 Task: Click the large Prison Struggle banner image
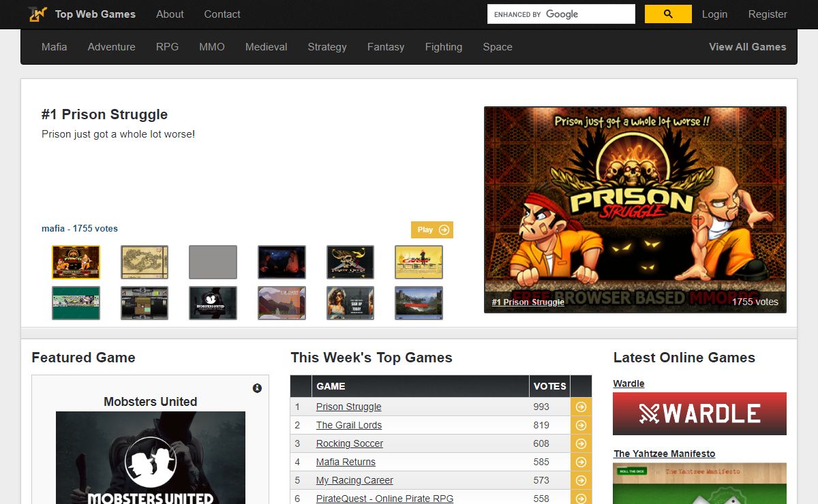(x=635, y=210)
